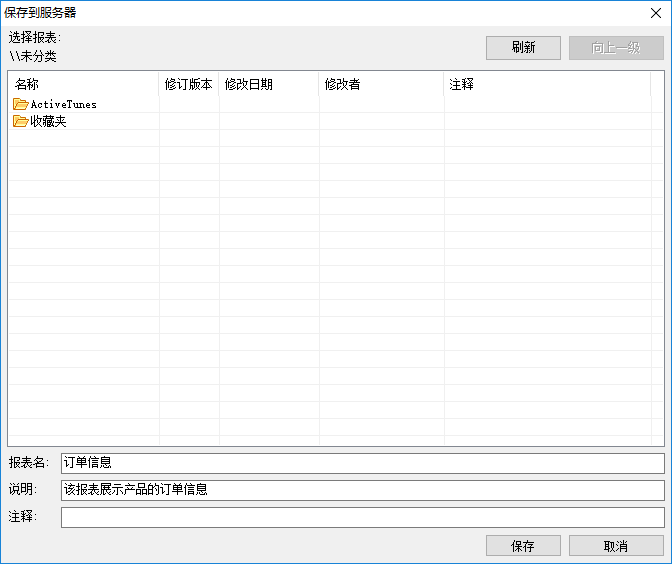Focus the 说明 description field

coord(363,490)
